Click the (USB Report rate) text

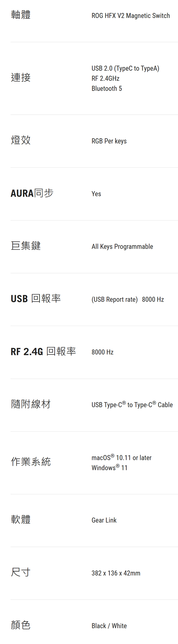pos(114,300)
